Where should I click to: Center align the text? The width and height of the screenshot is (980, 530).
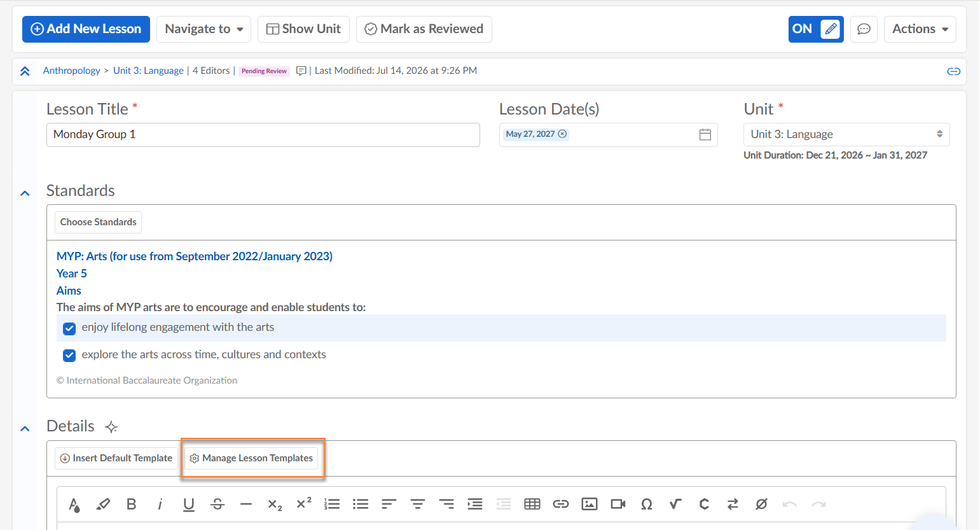tap(418, 505)
